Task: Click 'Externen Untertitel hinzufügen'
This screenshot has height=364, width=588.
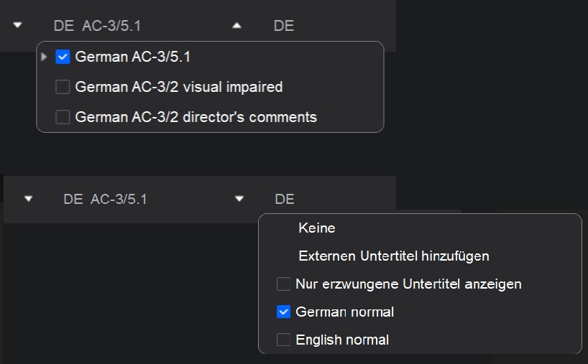Action: point(394,256)
